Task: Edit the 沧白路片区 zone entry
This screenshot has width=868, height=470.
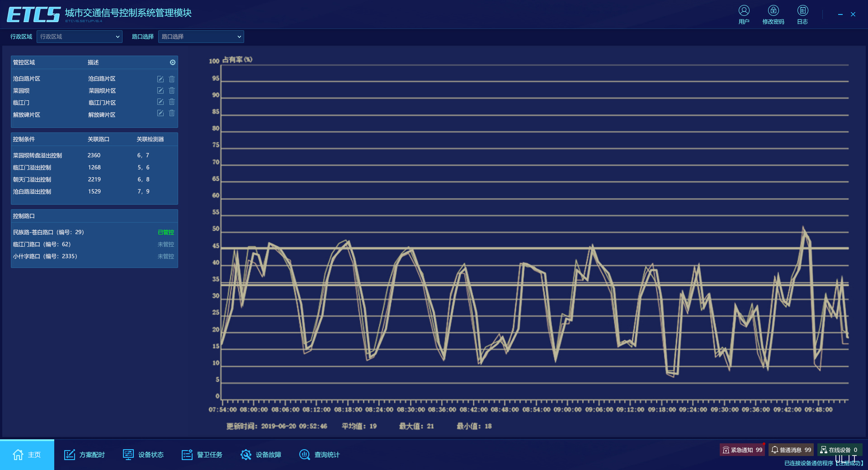Action: pyautogui.click(x=160, y=79)
